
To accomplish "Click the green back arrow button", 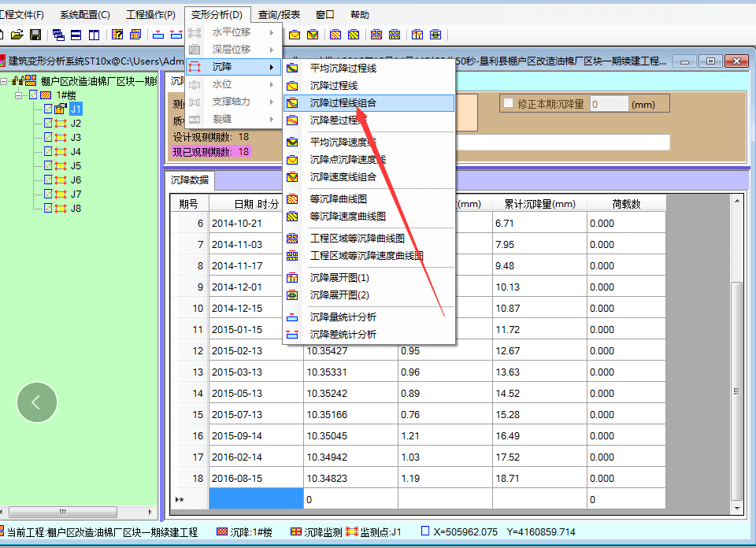I will point(37,402).
